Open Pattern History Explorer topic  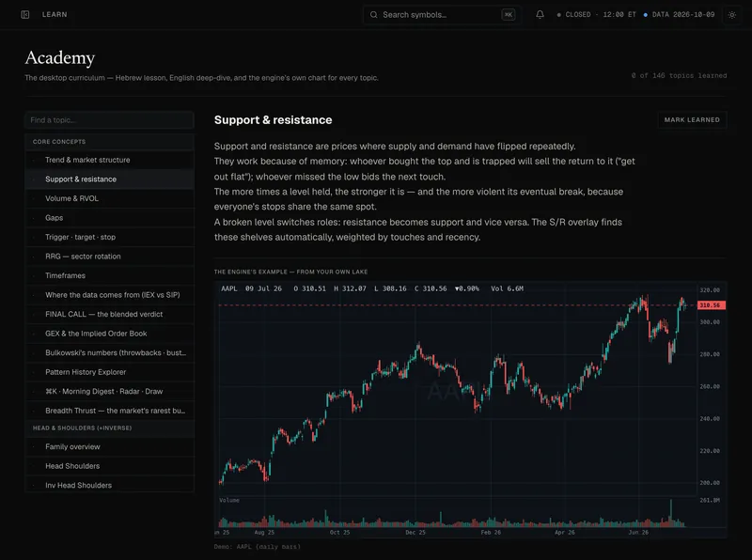109,372
